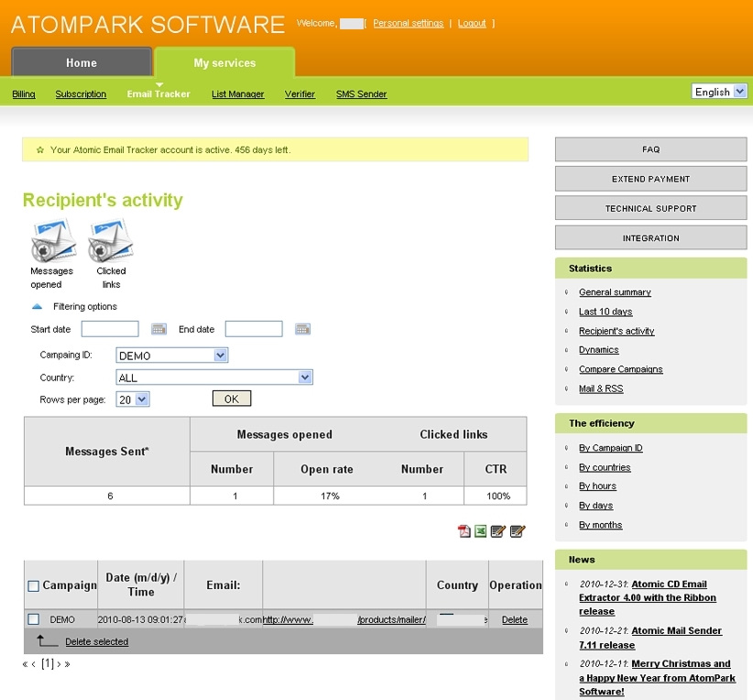Click the INTEGRATION button
Viewport: 753px width, 700px height.
click(x=650, y=238)
